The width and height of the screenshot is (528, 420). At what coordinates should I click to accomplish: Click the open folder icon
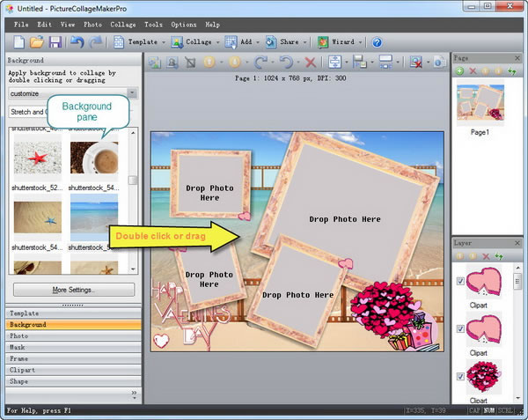[37, 41]
